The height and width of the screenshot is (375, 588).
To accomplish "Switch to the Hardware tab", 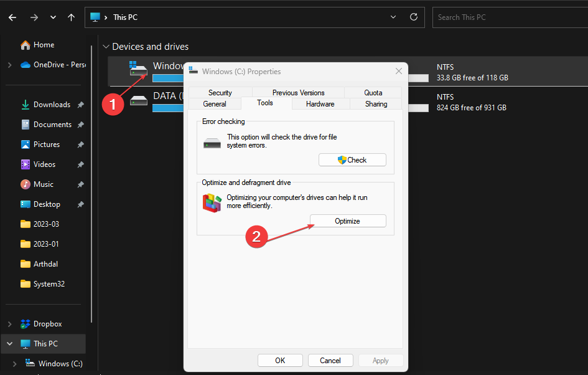I will 320,104.
